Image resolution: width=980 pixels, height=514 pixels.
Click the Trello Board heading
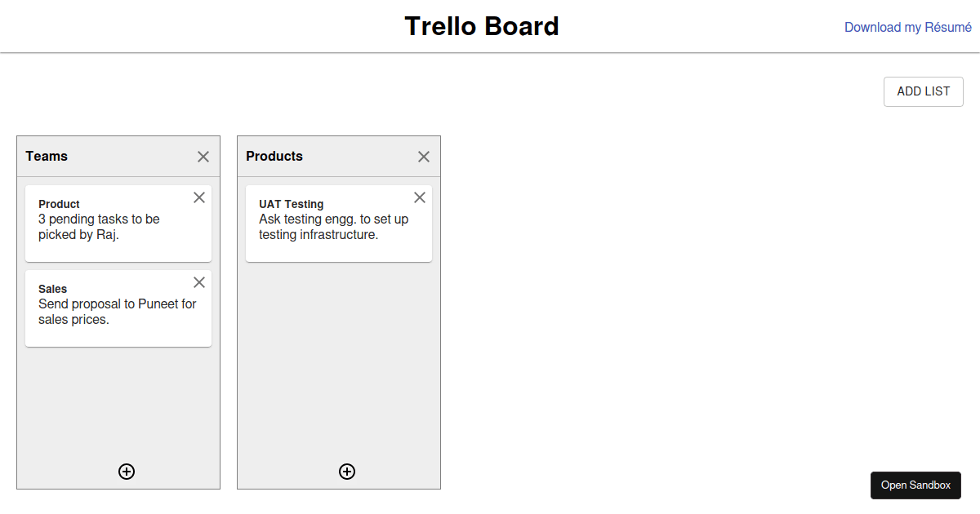click(x=482, y=26)
